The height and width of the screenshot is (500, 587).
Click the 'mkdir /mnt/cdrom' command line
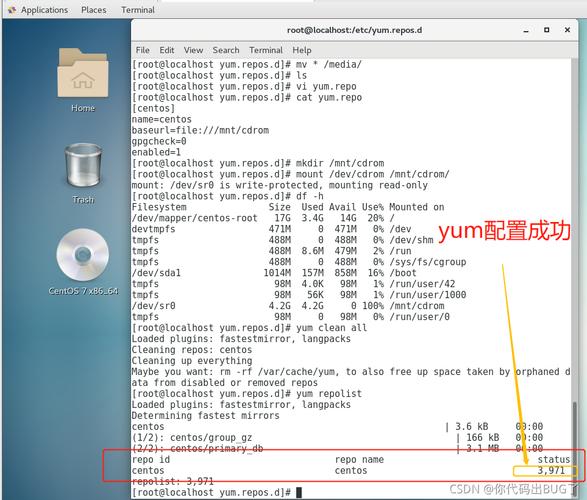click(x=258, y=164)
